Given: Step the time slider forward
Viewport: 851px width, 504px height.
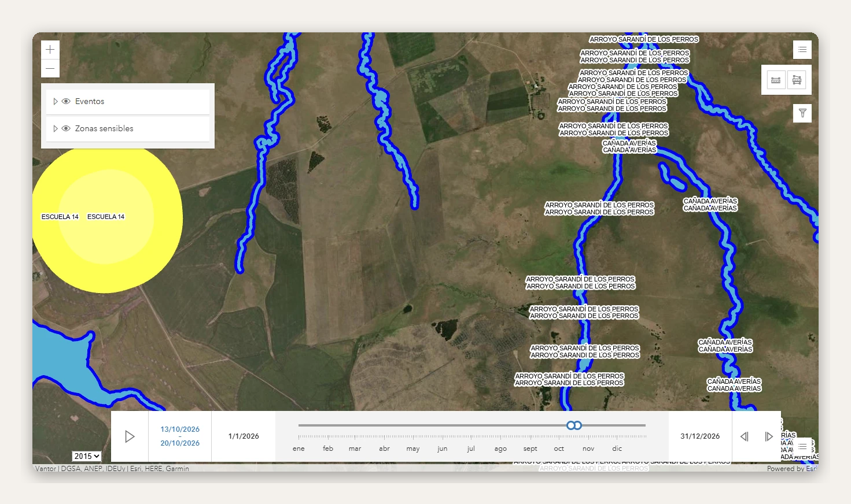Looking at the screenshot, I should pos(769,436).
